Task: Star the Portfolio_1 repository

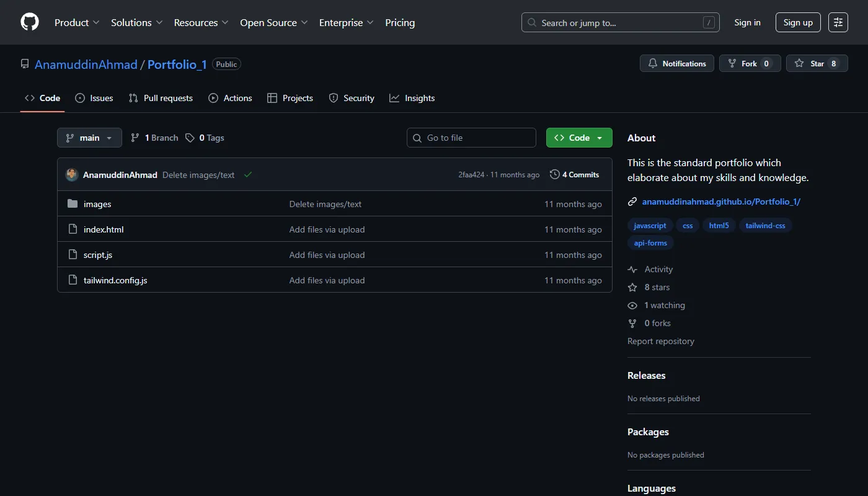Action: (x=817, y=63)
